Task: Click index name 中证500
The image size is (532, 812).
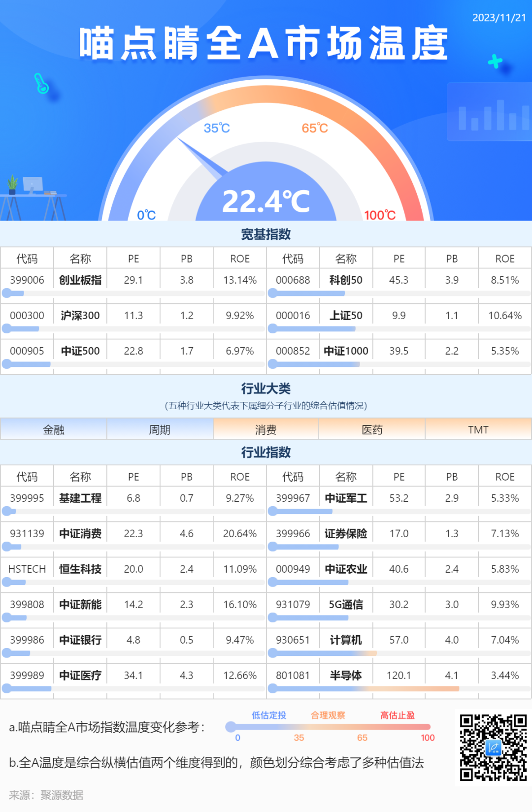Action: (80, 351)
